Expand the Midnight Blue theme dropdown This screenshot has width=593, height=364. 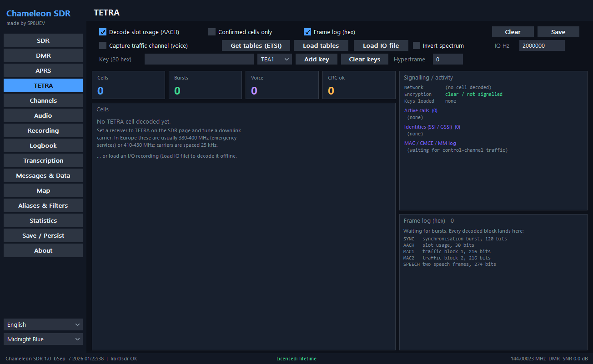[x=43, y=339]
